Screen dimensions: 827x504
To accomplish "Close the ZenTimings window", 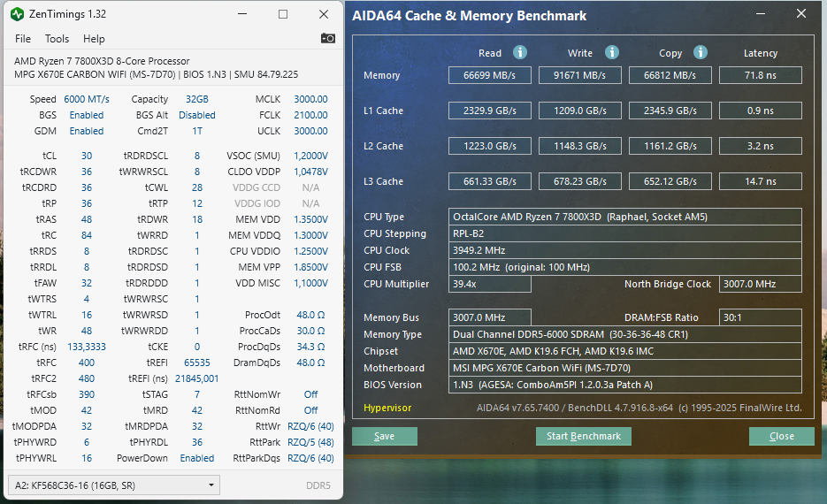I will coord(324,14).
